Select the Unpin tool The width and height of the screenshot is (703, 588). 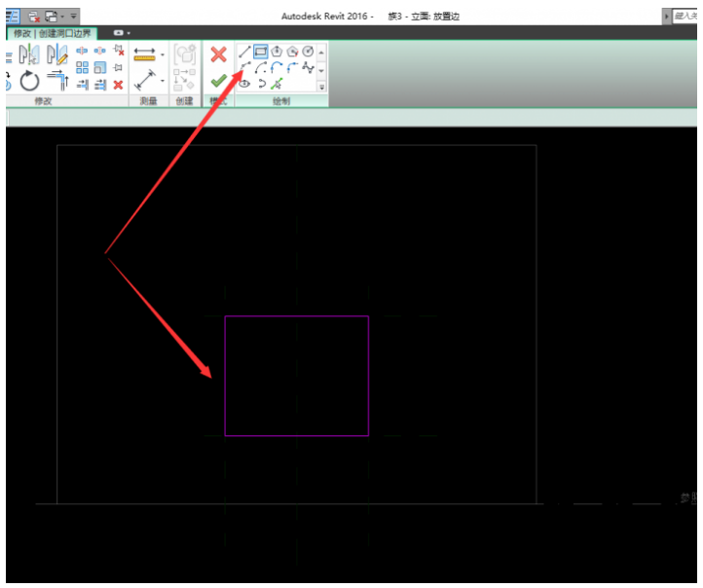pos(119,51)
